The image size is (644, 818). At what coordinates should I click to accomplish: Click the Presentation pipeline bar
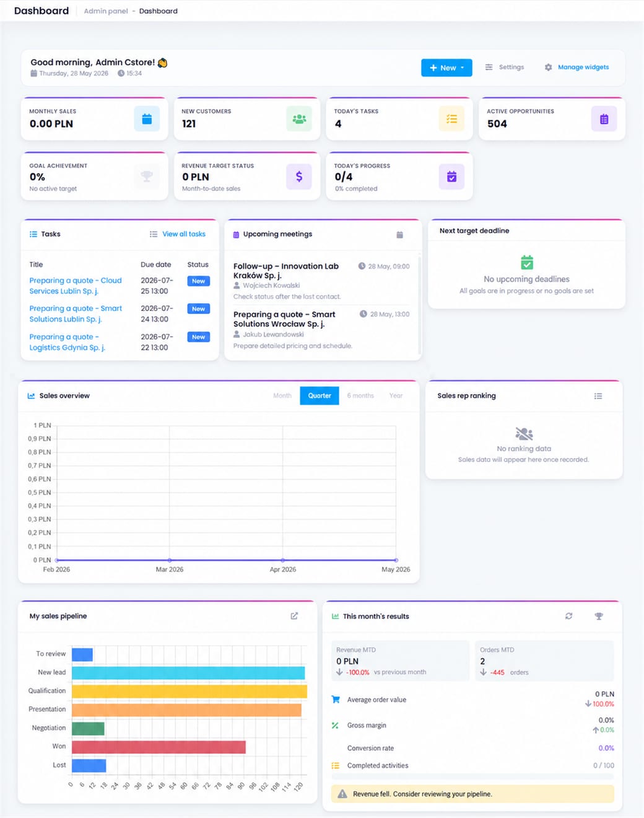click(x=186, y=710)
